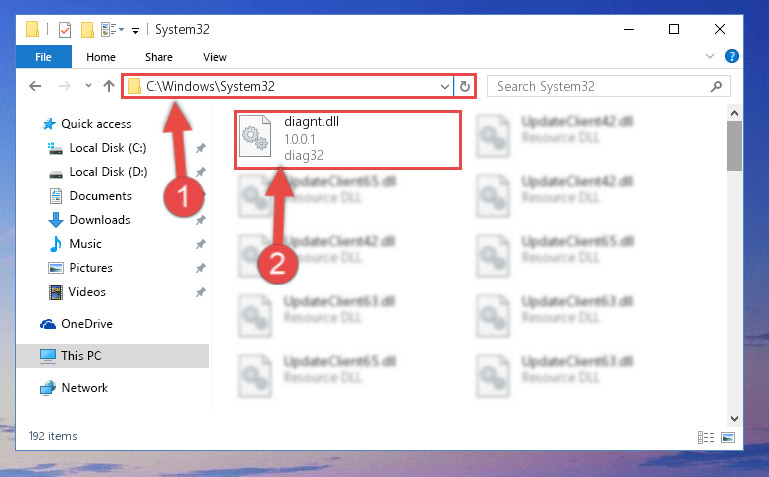Select the diagnt.dll file

348,140
